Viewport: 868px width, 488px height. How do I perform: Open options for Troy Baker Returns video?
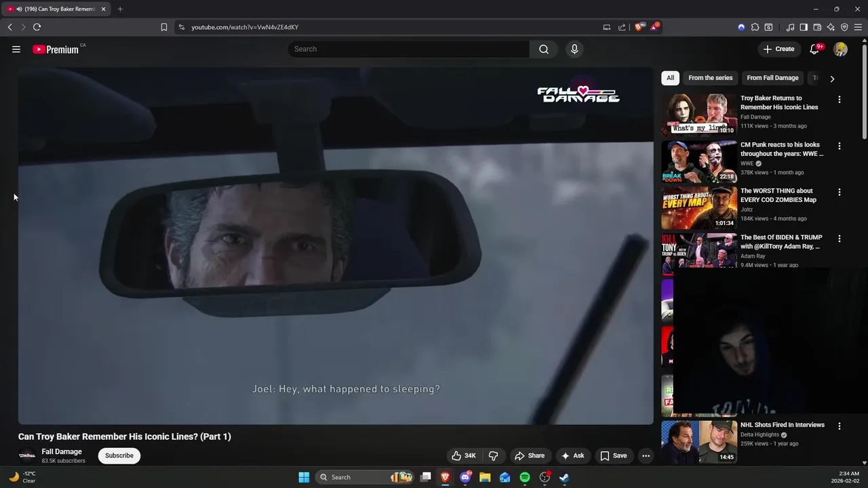coord(839,100)
